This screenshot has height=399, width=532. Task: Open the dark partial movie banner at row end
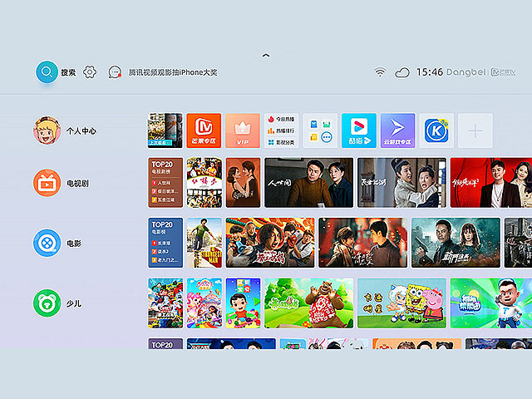518,243
